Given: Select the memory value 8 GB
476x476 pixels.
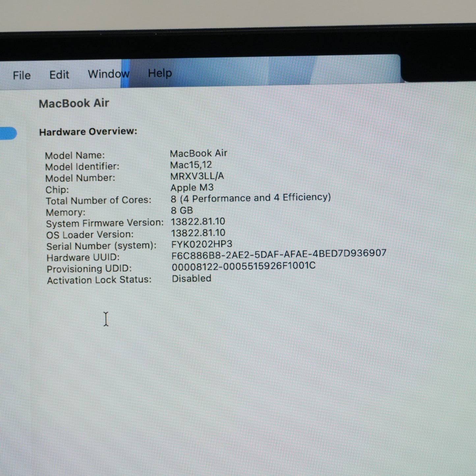Looking at the screenshot, I should [x=182, y=210].
